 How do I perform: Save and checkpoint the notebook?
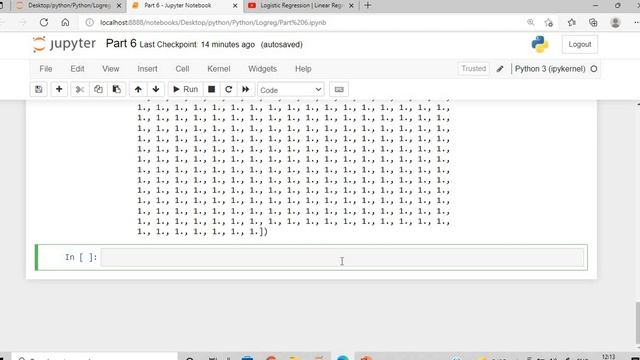[39, 89]
